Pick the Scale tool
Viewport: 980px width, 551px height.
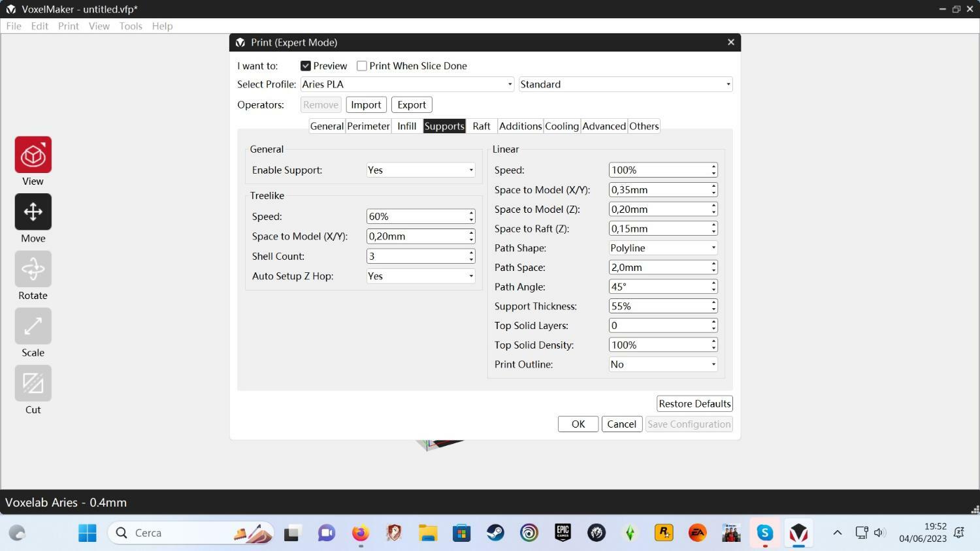tap(33, 326)
